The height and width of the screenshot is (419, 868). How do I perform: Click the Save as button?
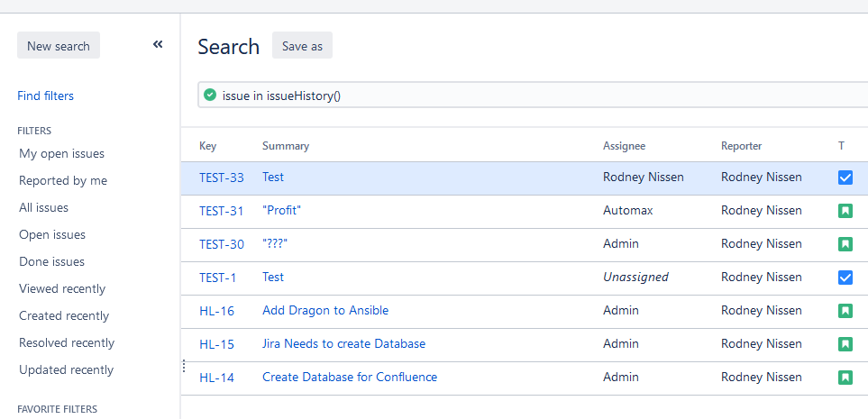click(x=302, y=46)
